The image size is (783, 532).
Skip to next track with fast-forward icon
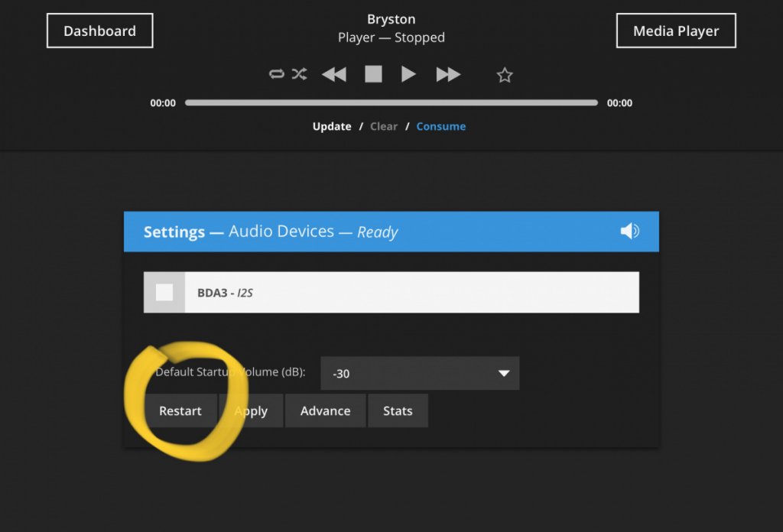pos(448,74)
